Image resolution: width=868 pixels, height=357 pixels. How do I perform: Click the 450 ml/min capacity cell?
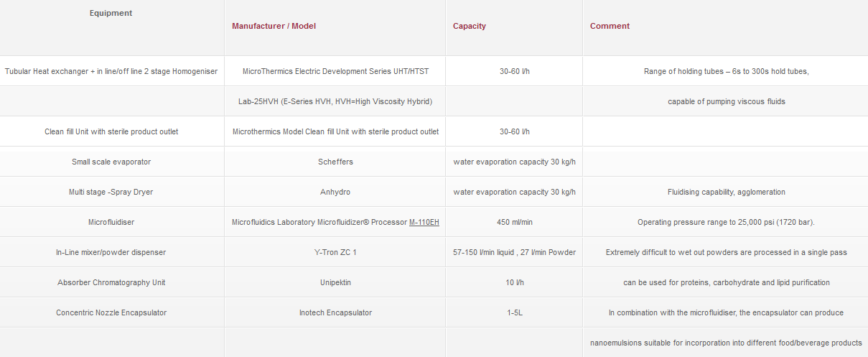[515, 223]
